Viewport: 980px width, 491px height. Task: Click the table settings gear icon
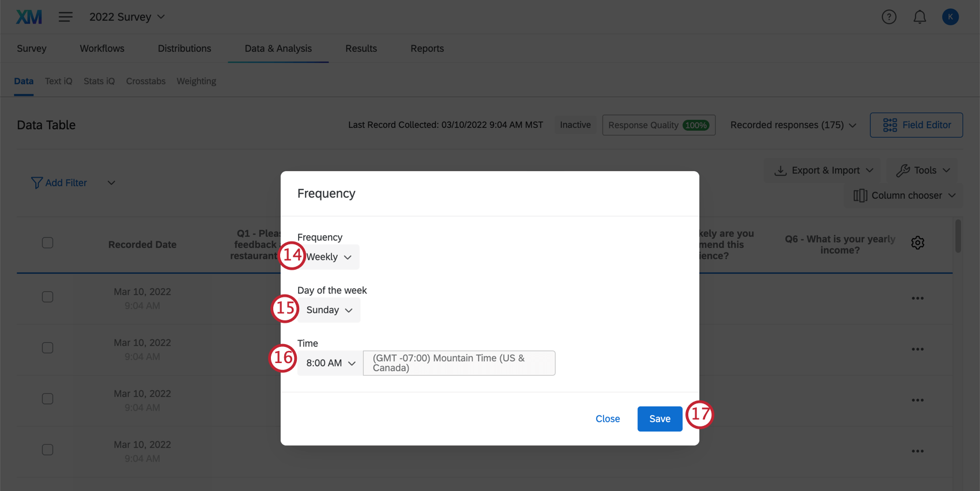point(918,243)
